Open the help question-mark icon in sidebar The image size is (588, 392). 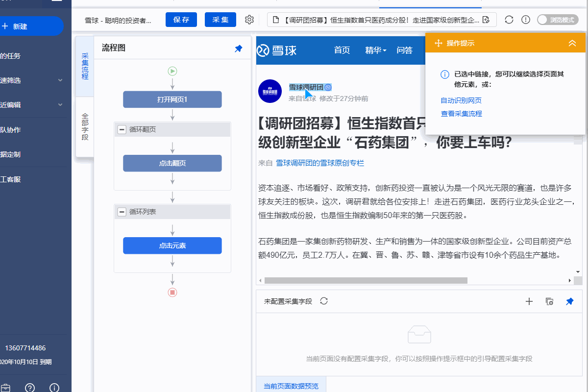[30, 388]
